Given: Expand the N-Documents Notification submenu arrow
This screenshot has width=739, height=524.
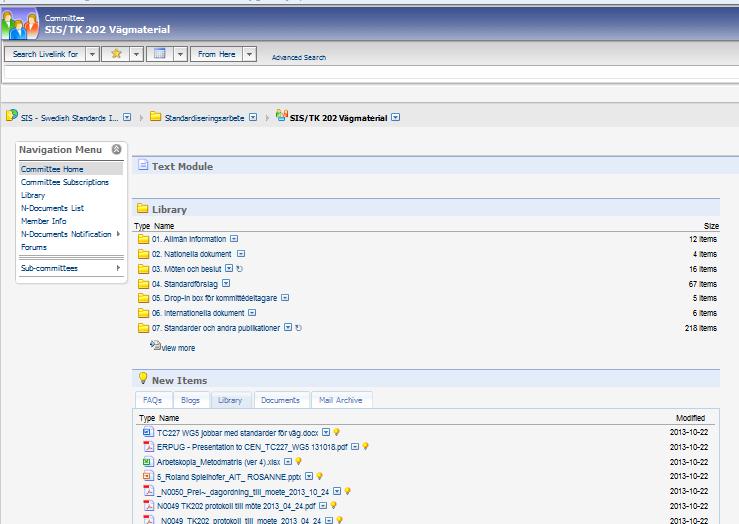Looking at the screenshot, I should coord(118,234).
